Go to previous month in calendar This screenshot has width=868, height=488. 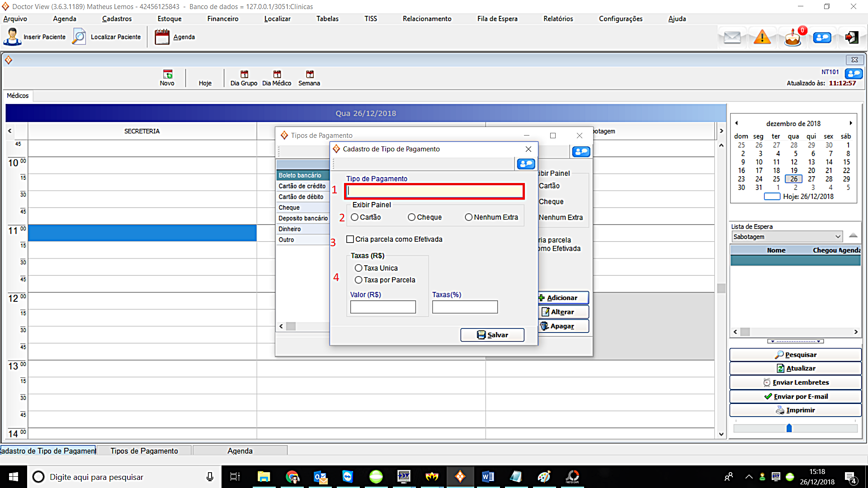pos(736,123)
